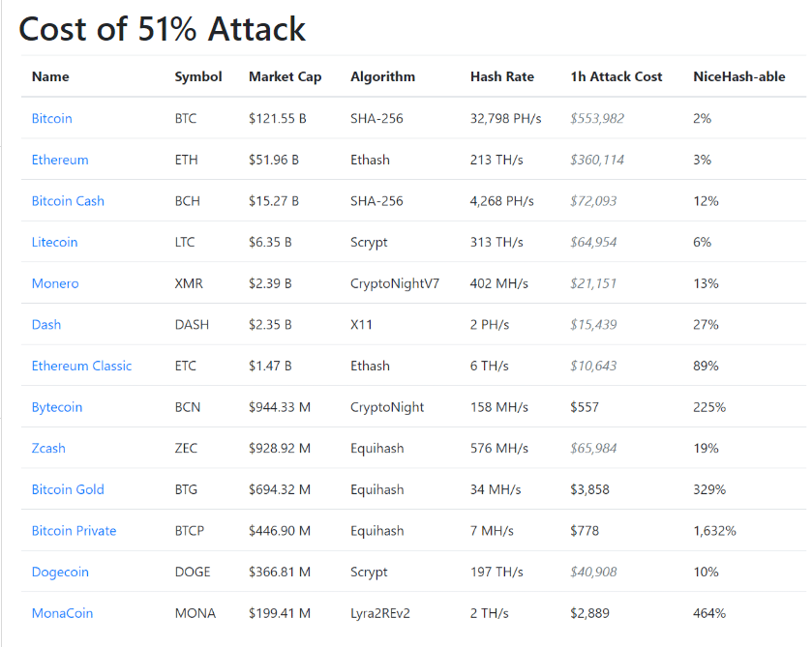The width and height of the screenshot is (812, 647).
Task: Open the Bytecoin link
Action: (x=57, y=407)
